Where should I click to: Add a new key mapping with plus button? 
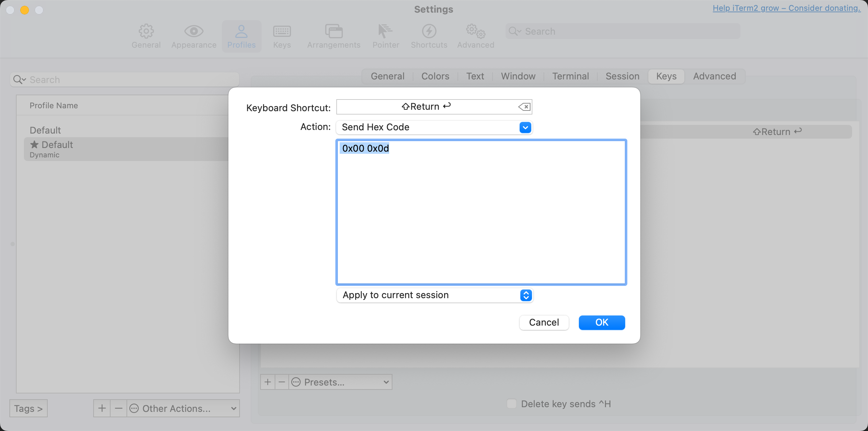pyautogui.click(x=267, y=382)
